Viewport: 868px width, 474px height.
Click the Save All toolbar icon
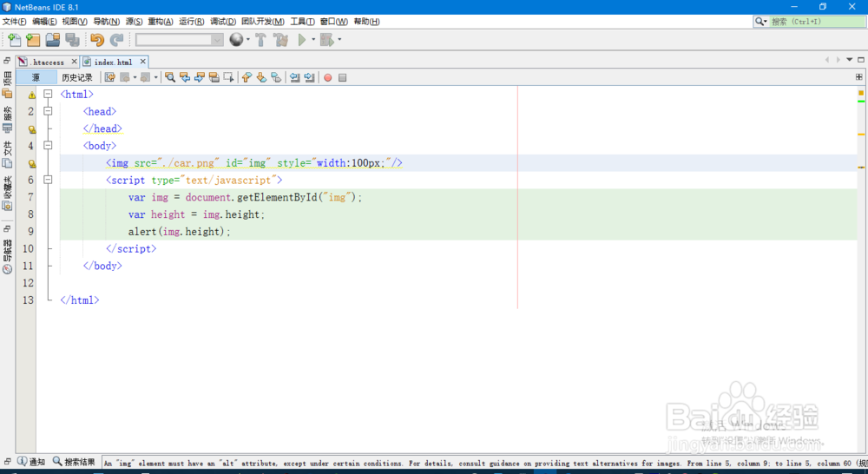pyautogui.click(x=72, y=40)
